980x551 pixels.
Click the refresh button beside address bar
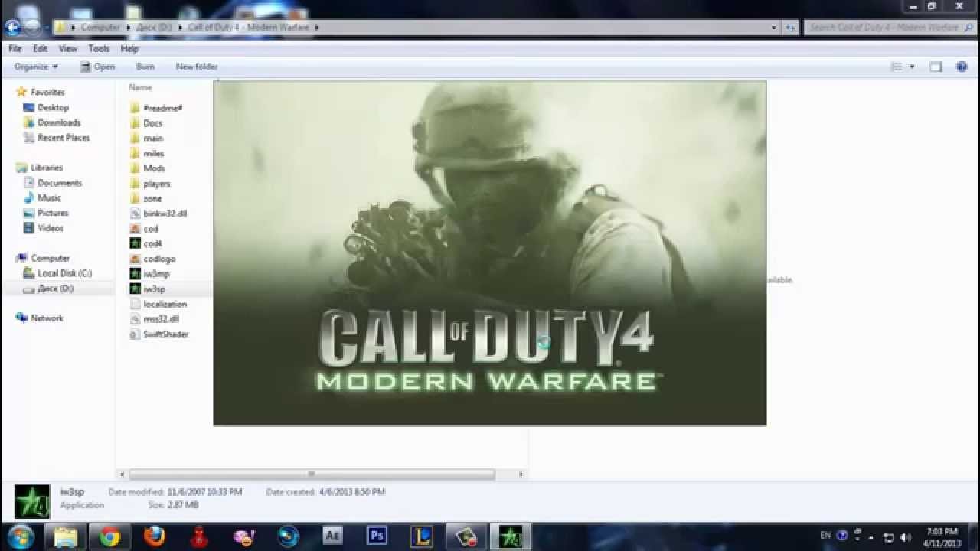791,28
